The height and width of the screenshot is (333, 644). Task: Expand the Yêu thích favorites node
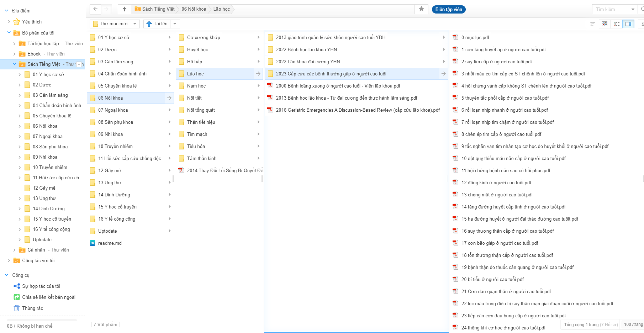click(x=9, y=22)
